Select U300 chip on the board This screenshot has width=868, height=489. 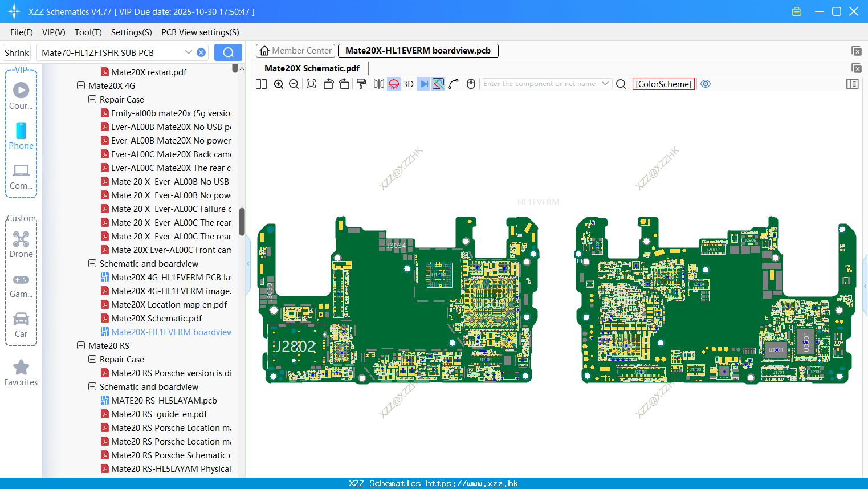point(490,304)
